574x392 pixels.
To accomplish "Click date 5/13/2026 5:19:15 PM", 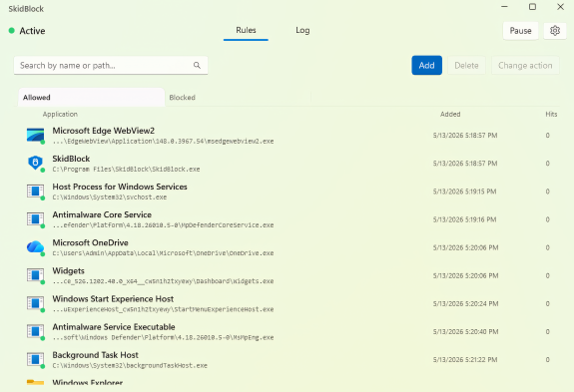I will pos(464,192).
